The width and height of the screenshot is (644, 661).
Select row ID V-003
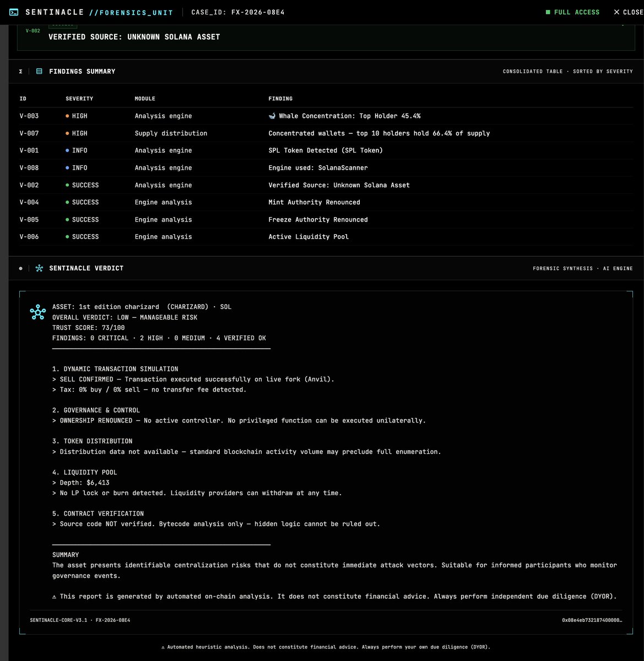[29, 116]
